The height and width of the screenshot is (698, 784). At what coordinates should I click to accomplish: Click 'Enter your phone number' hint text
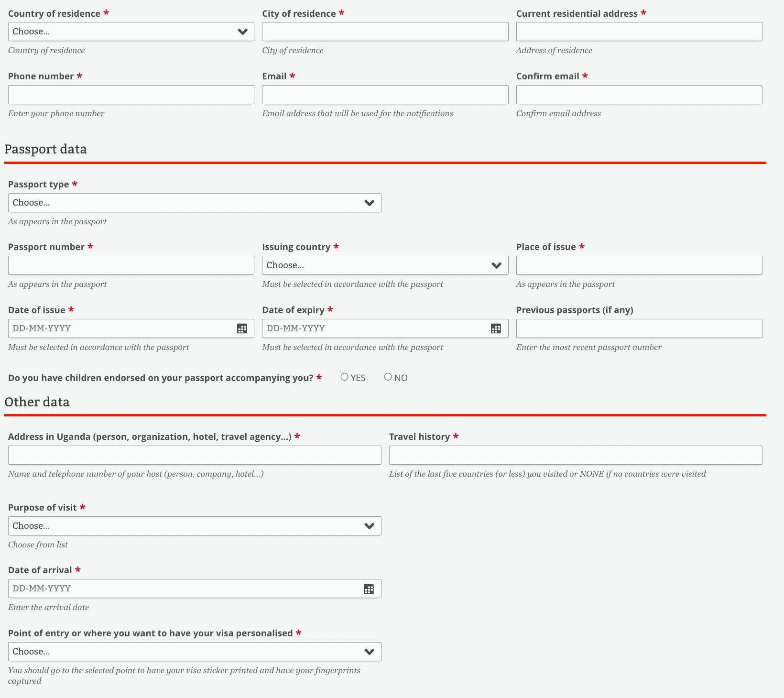[x=56, y=113]
